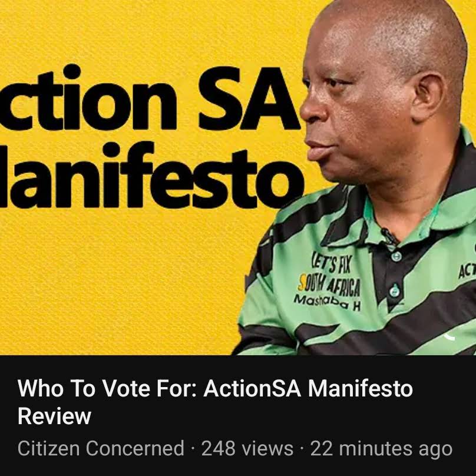This screenshot has height=476, width=476.
Task: Click the partial "ACT" logo on the shirt's edge
Action: pyautogui.click(x=467, y=271)
